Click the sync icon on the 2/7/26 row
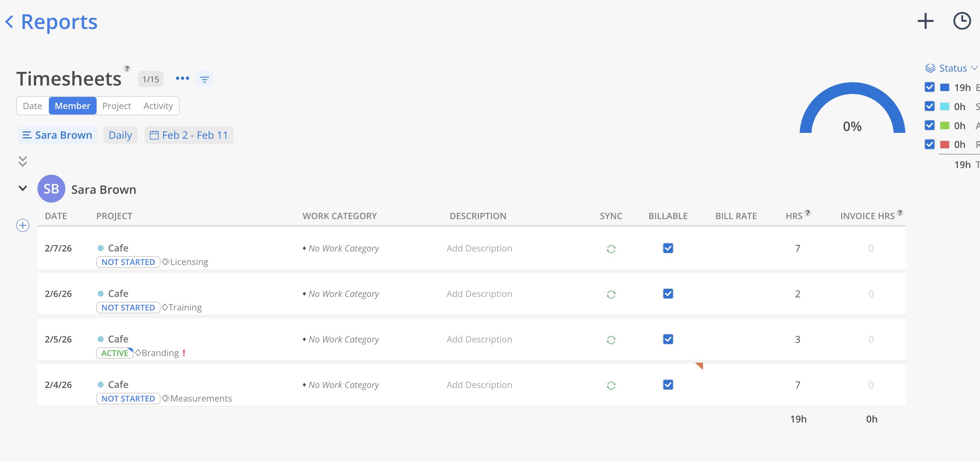The height and width of the screenshot is (461, 980). click(x=610, y=249)
